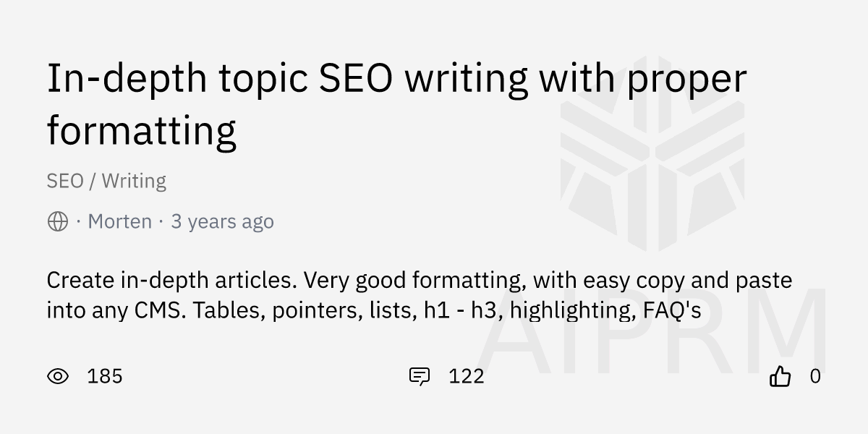Select the SEO topic in category line

[65, 181]
